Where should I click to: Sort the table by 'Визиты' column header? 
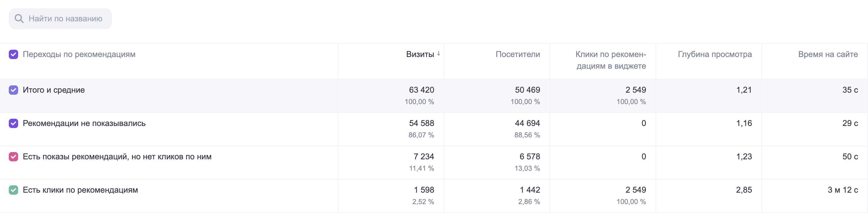click(x=420, y=54)
